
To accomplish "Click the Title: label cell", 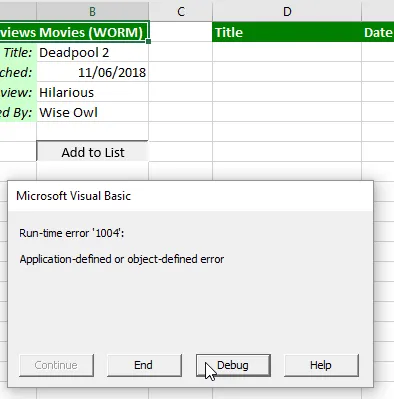I will tap(18, 52).
